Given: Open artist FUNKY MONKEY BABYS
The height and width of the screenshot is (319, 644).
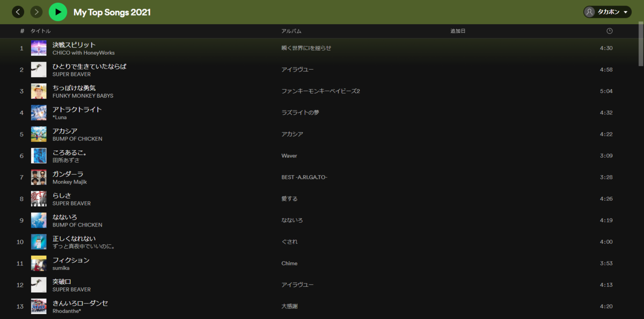Looking at the screenshot, I should pyautogui.click(x=83, y=96).
